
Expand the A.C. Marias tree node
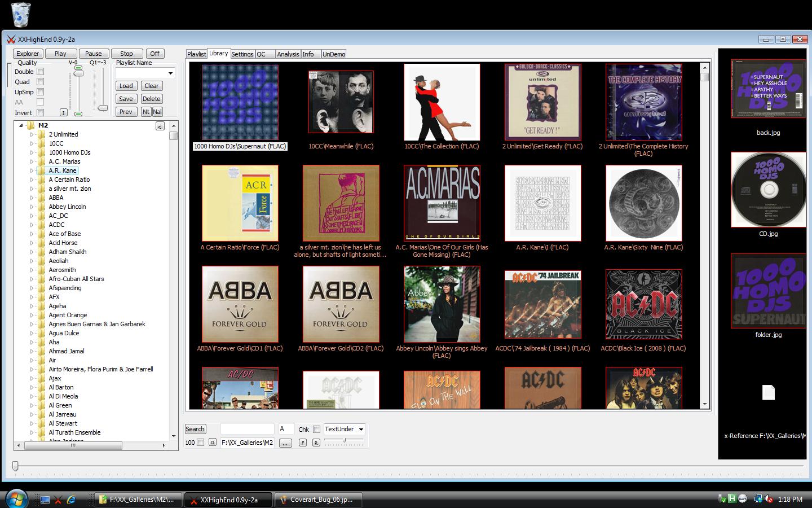(x=32, y=161)
